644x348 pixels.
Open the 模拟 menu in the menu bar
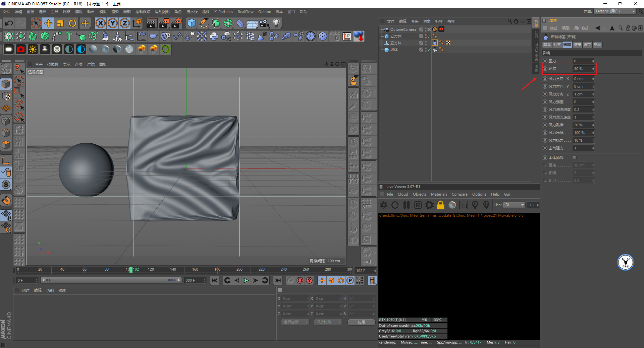[103, 12]
